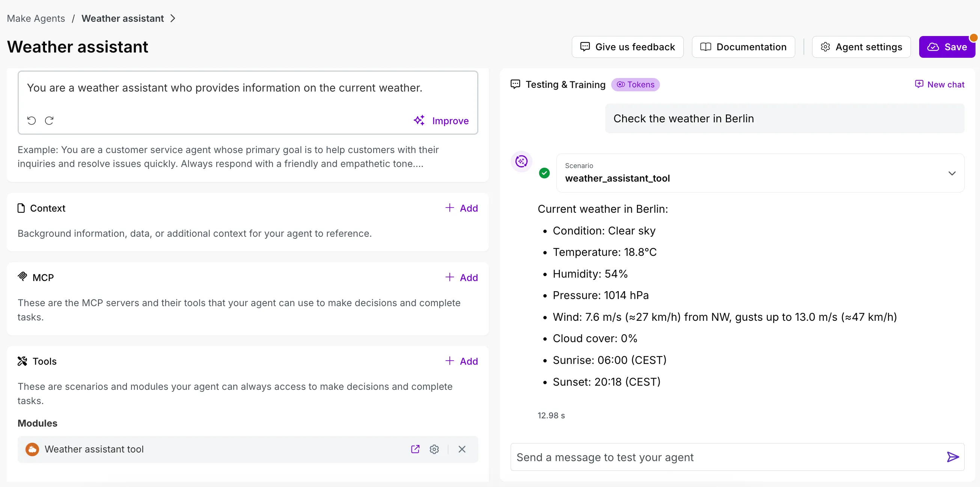
Task: Click the Weather assistant breadcrumb
Action: 122,18
